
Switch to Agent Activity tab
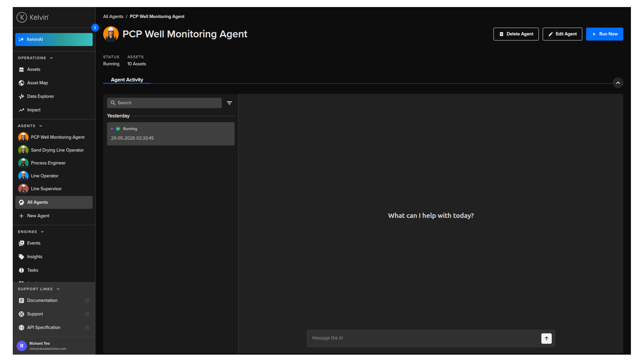(127, 80)
